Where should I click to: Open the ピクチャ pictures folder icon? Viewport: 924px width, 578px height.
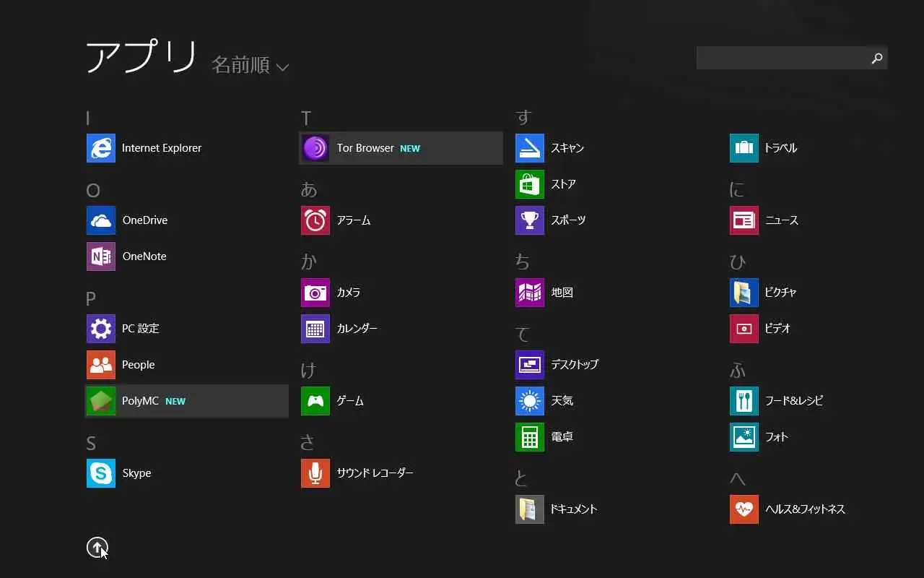744,293
